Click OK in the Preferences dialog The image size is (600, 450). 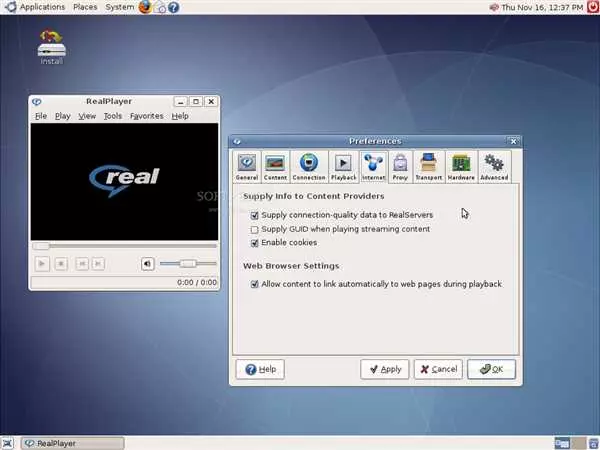(491, 369)
